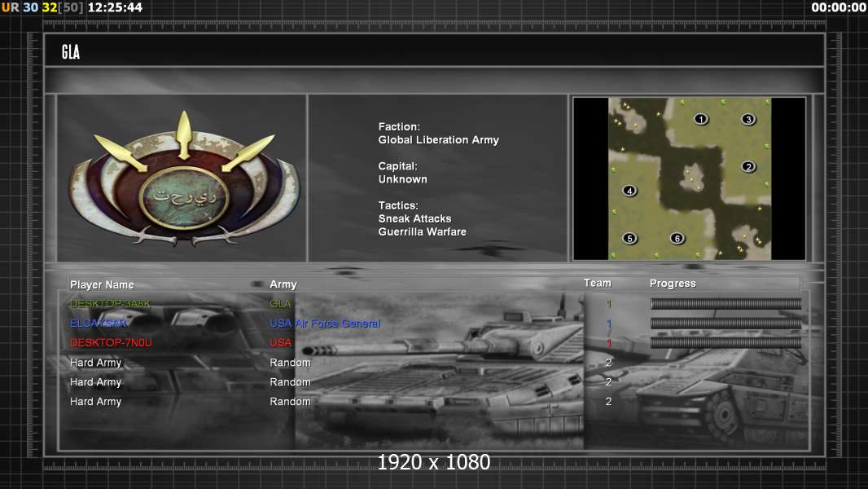Click the team number in DESKTOP-7N0U's row
Viewport: 868px width, 489px height.
pyautogui.click(x=609, y=343)
